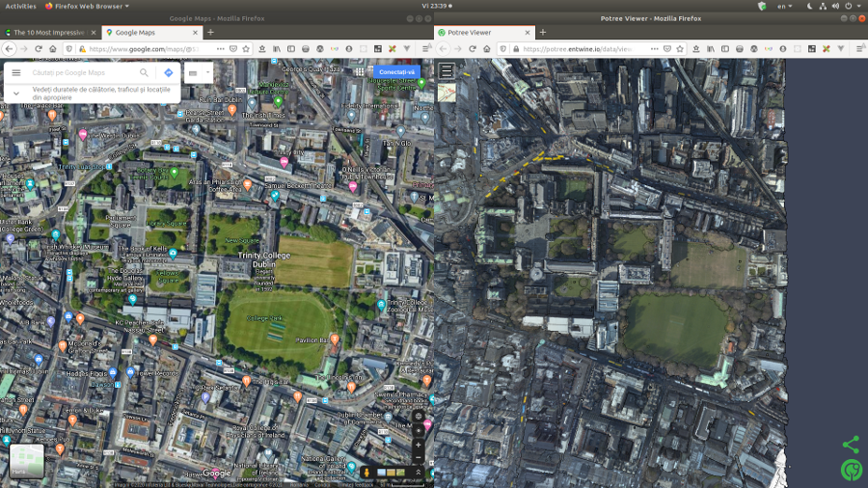Click the Pavilion Bar orange pin

click(x=335, y=339)
